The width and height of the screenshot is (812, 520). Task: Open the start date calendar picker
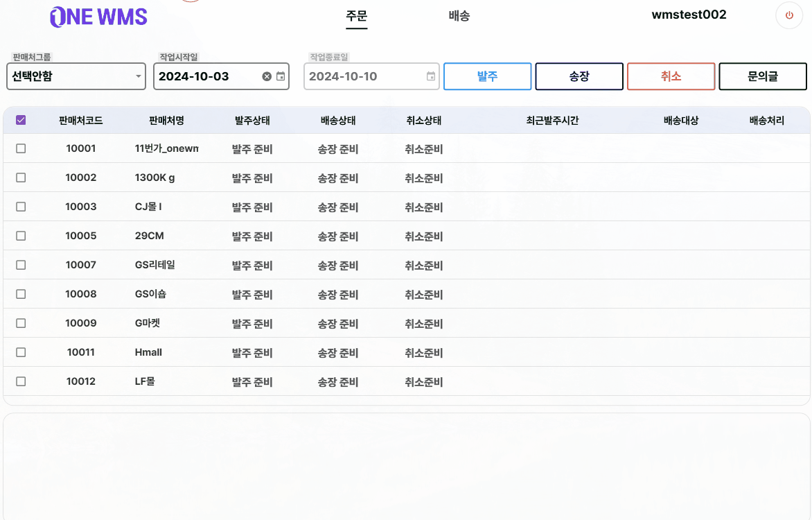tap(281, 76)
